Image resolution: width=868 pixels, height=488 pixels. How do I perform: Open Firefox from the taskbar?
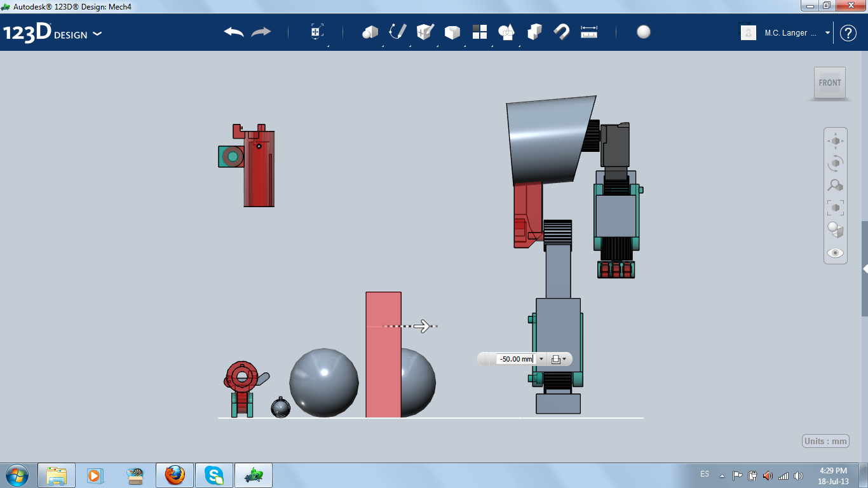pos(174,475)
